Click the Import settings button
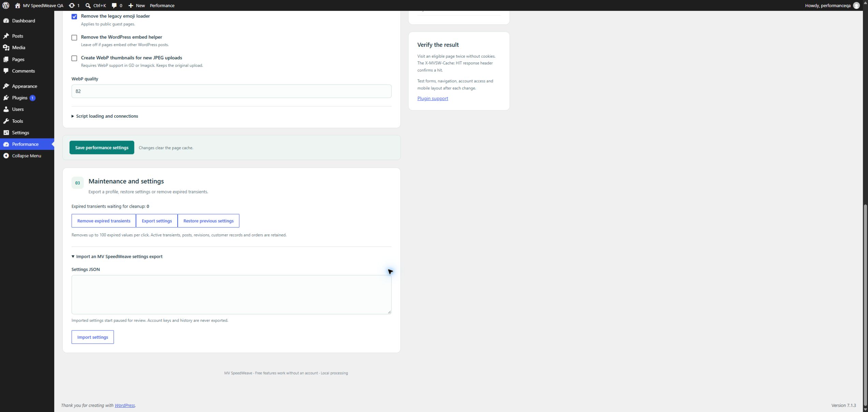The image size is (868, 412). click(x=93, y=337)
